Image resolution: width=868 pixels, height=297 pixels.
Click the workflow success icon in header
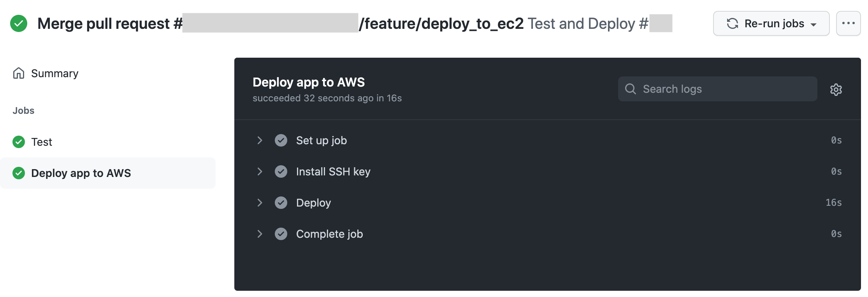point(19,23)
